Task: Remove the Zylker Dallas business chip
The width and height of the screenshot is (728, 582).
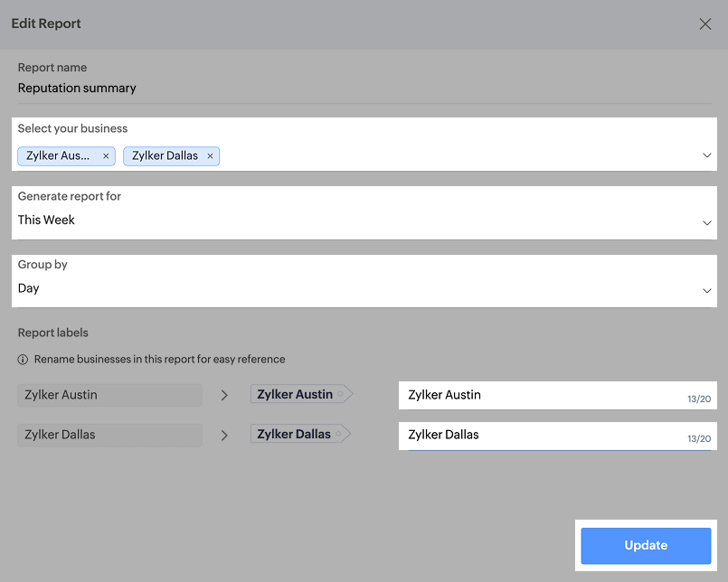Action: [210, 156]
